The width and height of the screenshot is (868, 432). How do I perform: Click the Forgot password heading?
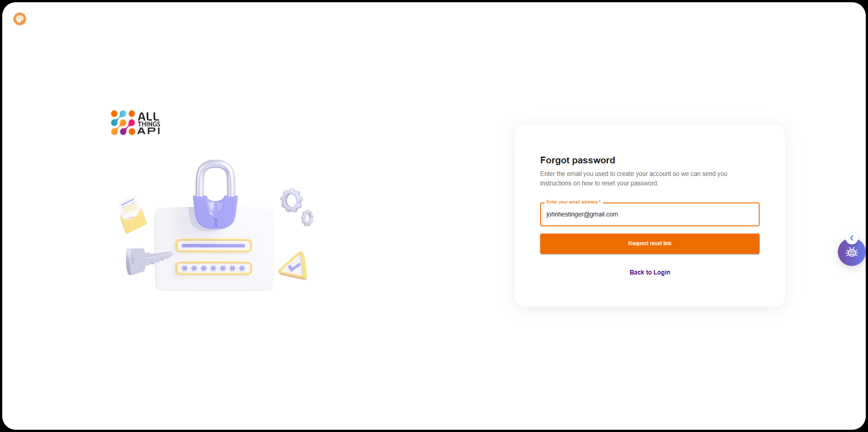tap(577, 160)
